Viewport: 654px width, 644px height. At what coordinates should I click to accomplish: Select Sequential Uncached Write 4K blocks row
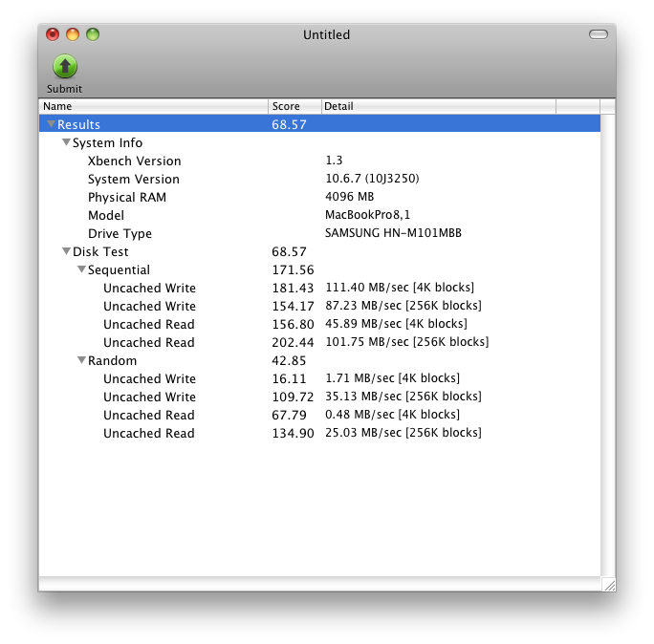319,288
